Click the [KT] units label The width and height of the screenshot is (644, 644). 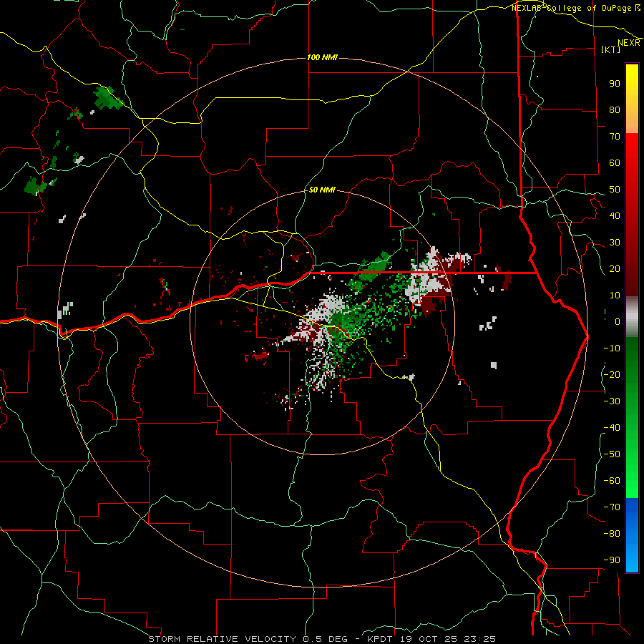pos(611,49)
